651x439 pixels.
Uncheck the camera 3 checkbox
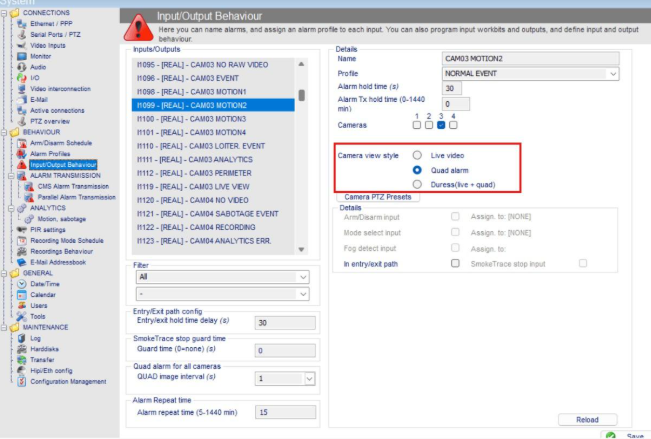point(441,125)
